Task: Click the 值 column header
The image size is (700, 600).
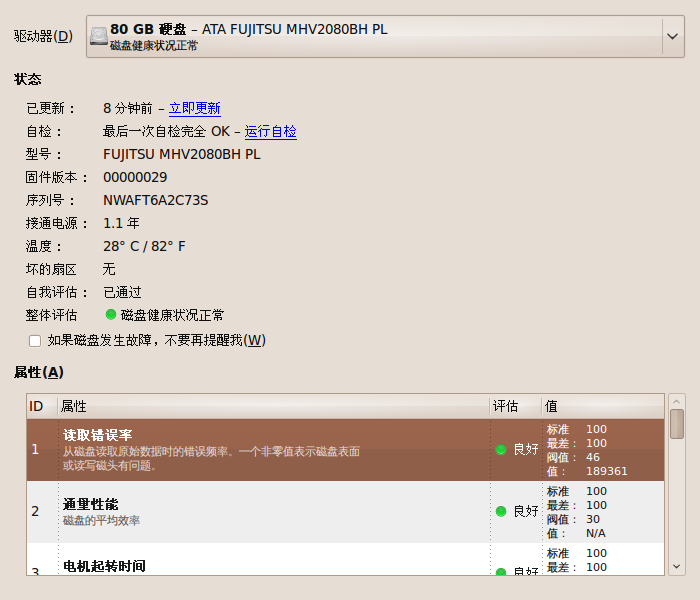Action: pyautogui.click(x=603, y=406)
